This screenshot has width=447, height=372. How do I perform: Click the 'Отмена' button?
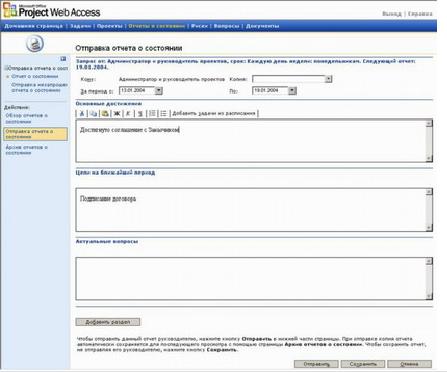pyautogui.click(x=409, y=364)
